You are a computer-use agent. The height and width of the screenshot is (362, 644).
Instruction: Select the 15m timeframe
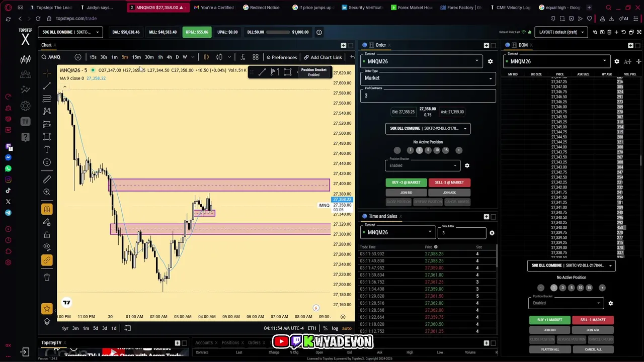[x=136, y=57]
